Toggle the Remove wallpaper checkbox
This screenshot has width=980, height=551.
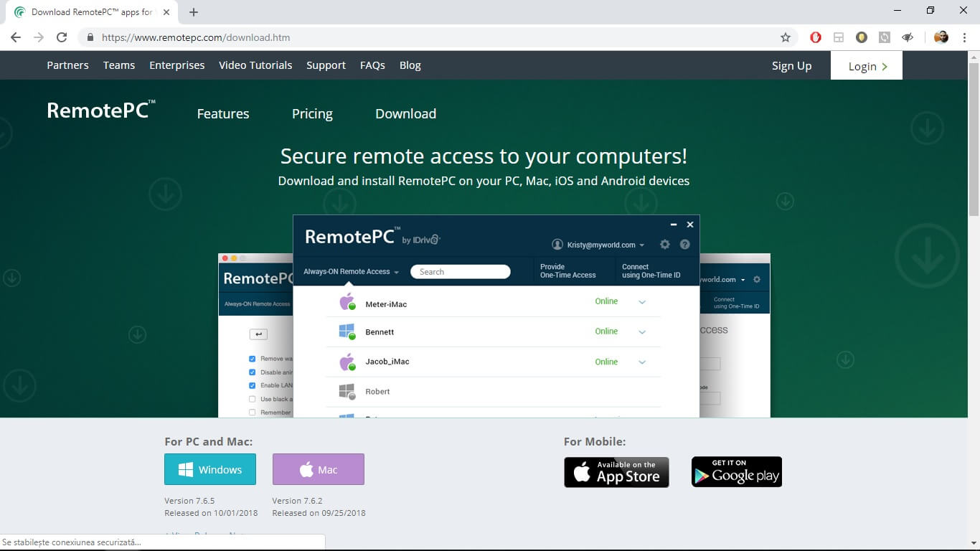pos(252,358)
